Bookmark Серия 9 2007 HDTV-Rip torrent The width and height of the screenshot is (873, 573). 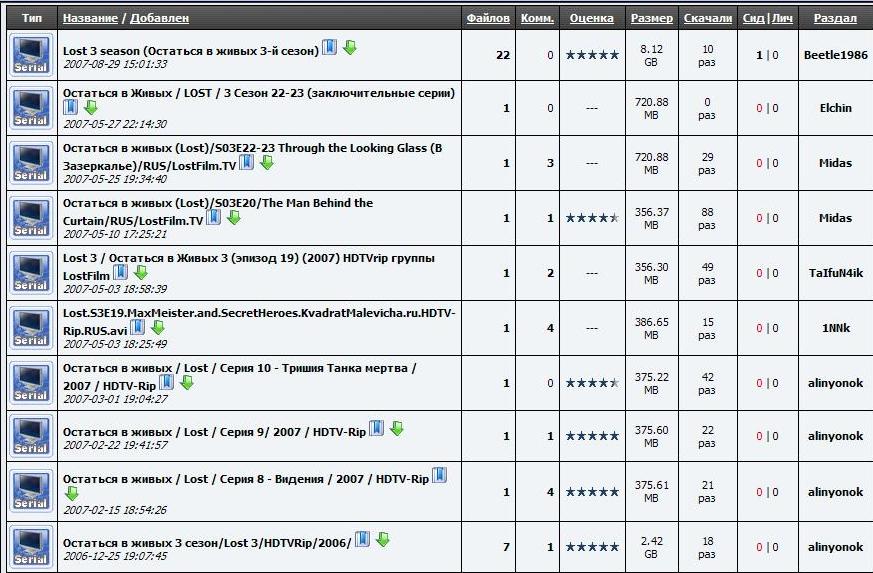point(376,428)
